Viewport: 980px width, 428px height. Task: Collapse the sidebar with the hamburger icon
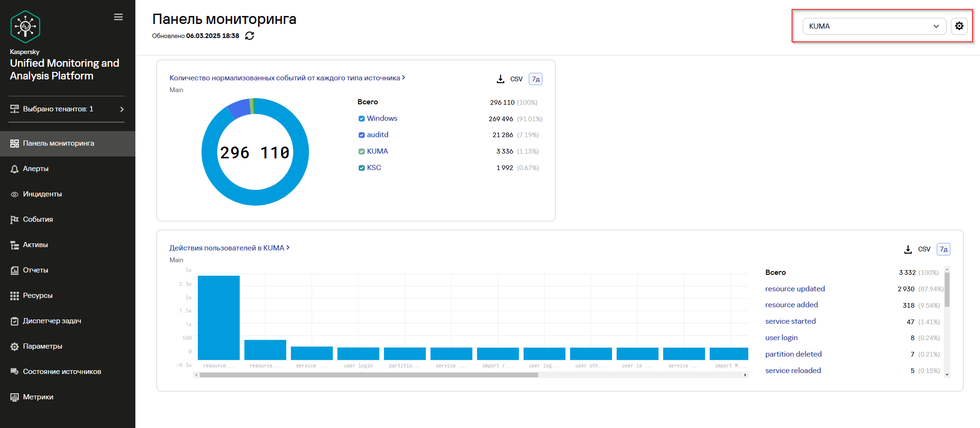click(118, 17)
